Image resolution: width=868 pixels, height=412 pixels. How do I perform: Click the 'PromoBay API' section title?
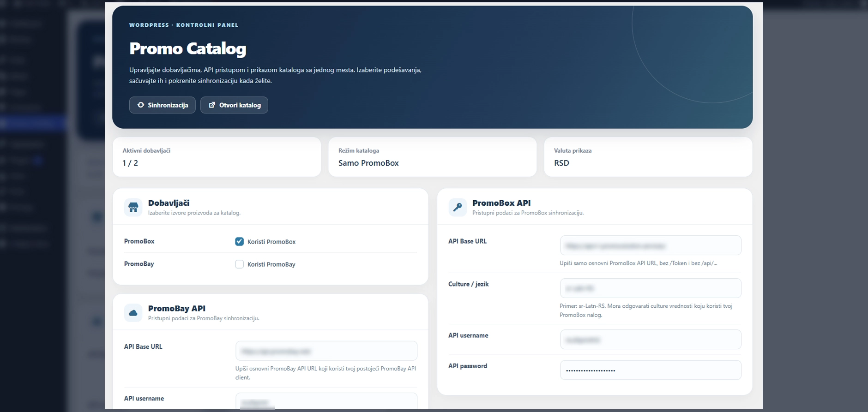coord(177,308)
